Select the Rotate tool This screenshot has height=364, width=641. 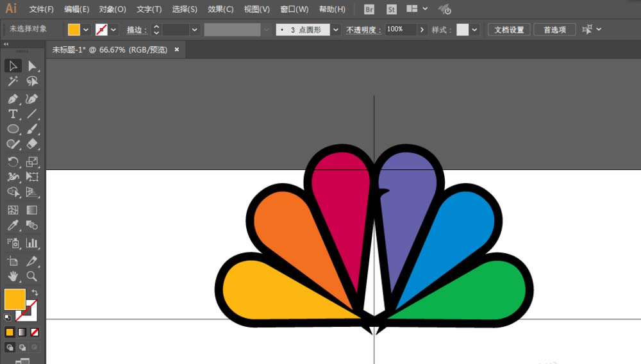[13, 161]
